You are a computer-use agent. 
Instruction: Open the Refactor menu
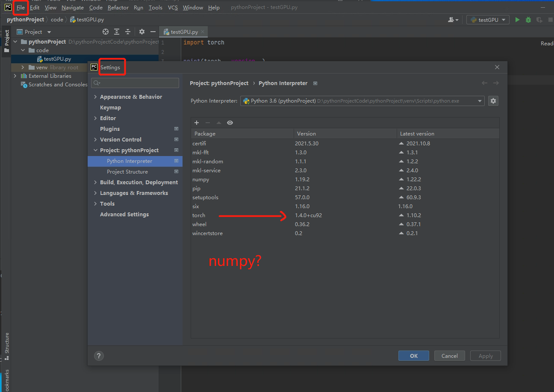point(118,8)
